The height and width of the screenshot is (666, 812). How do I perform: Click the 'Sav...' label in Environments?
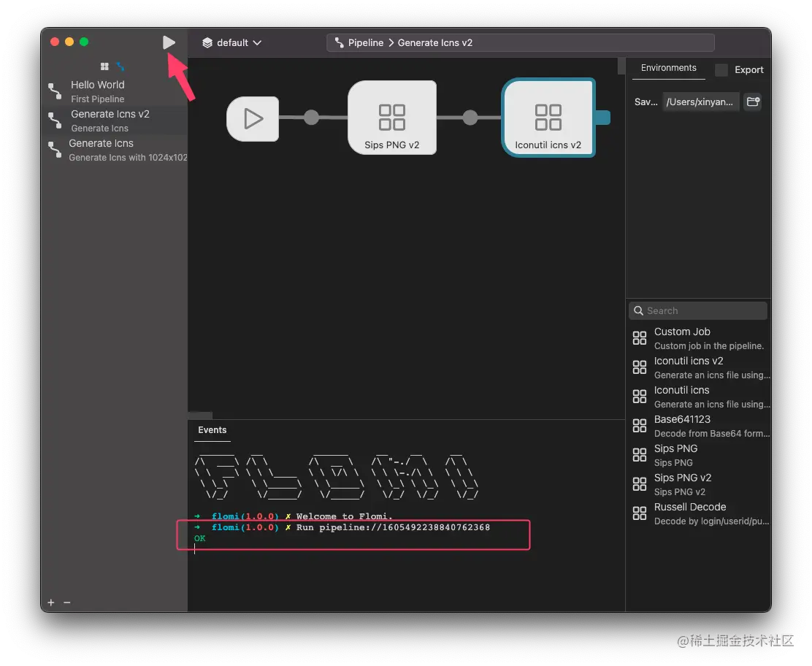pyautogui.click(x=646, y=102)
